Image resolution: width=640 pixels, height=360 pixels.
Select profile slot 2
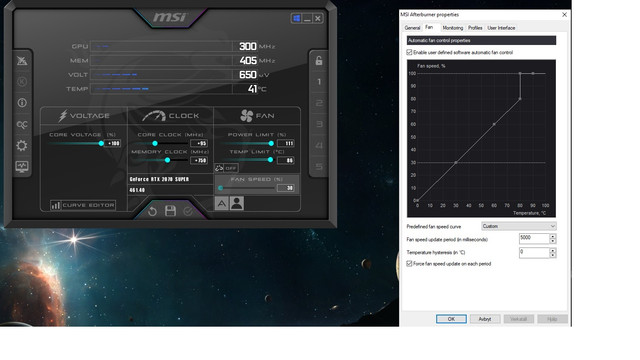(x=319, y=103)
